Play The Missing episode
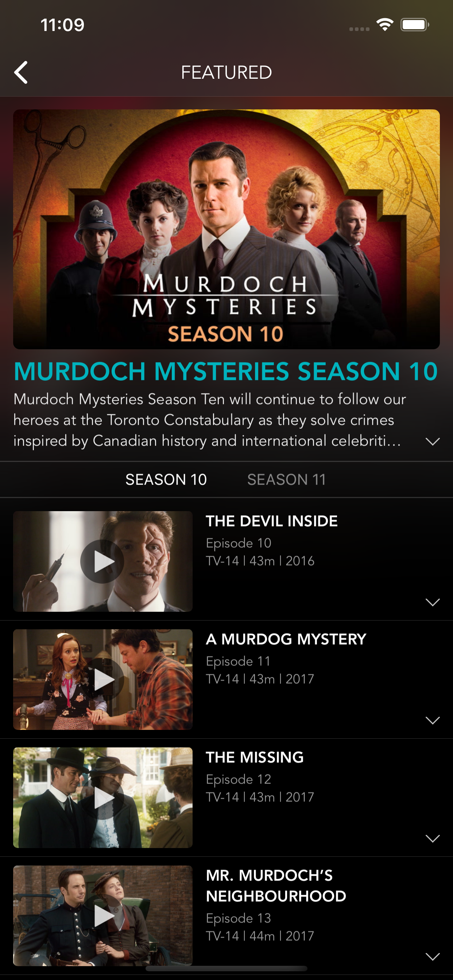 102,797
